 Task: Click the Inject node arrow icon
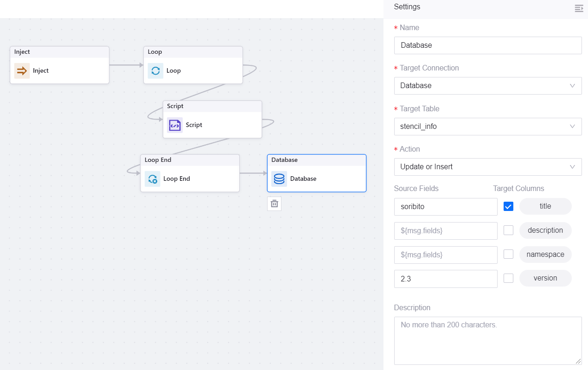pyautogui.click(x=22, y=71)
